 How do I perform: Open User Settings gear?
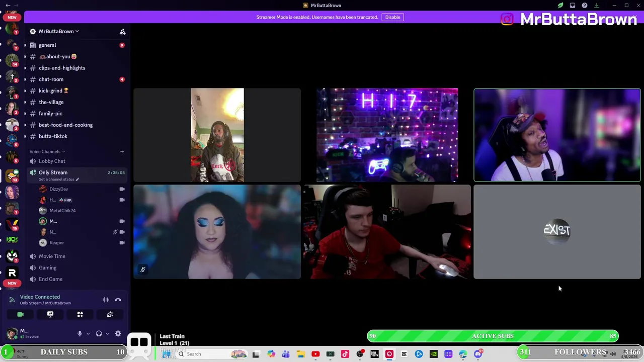[x=118, y=333]
